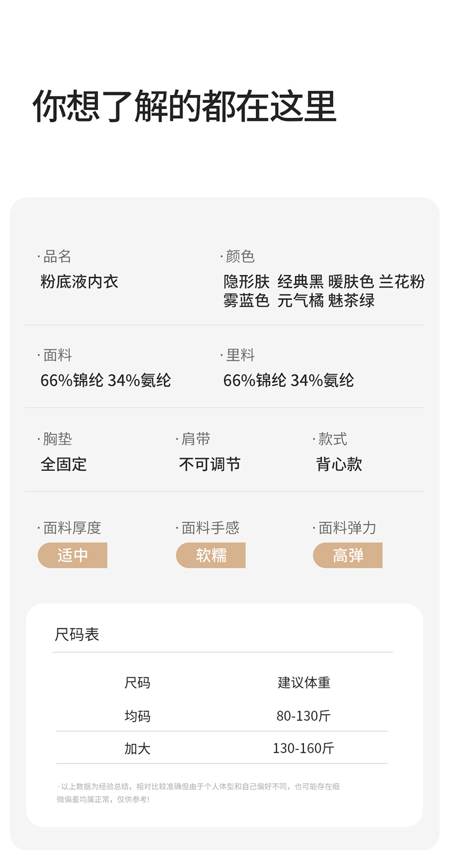
Task: Click the 全固定 chest pad value
Action: pyautogui.click(x=64, y=464)
